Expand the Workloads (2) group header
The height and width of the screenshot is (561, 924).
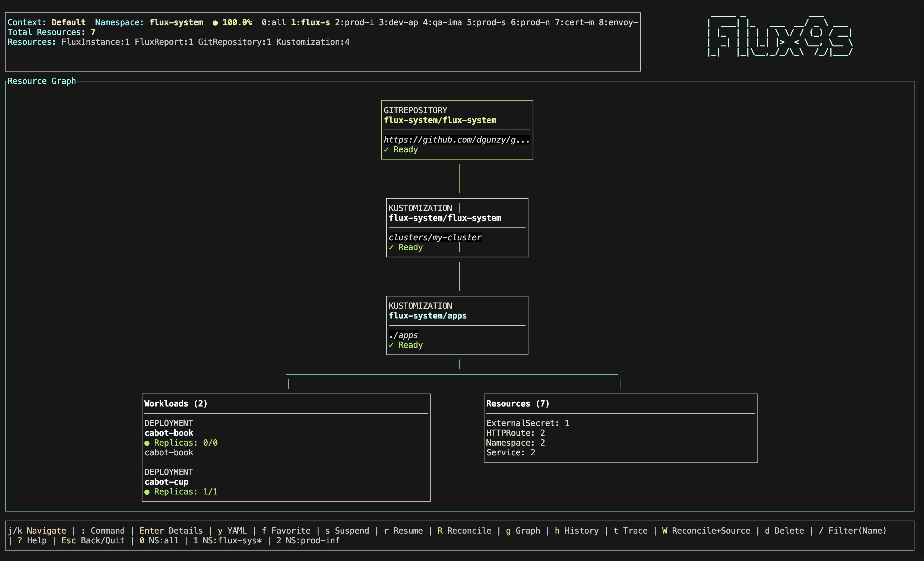coord(176,404)
